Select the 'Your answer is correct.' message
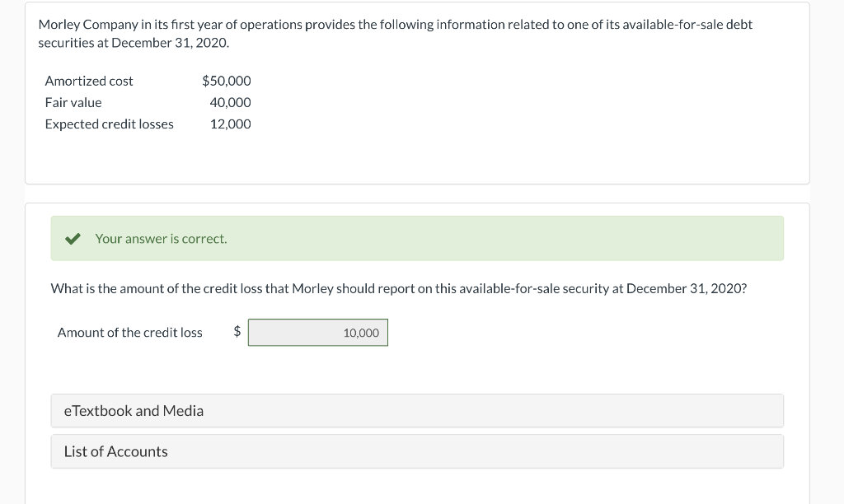 coord(161,239)
